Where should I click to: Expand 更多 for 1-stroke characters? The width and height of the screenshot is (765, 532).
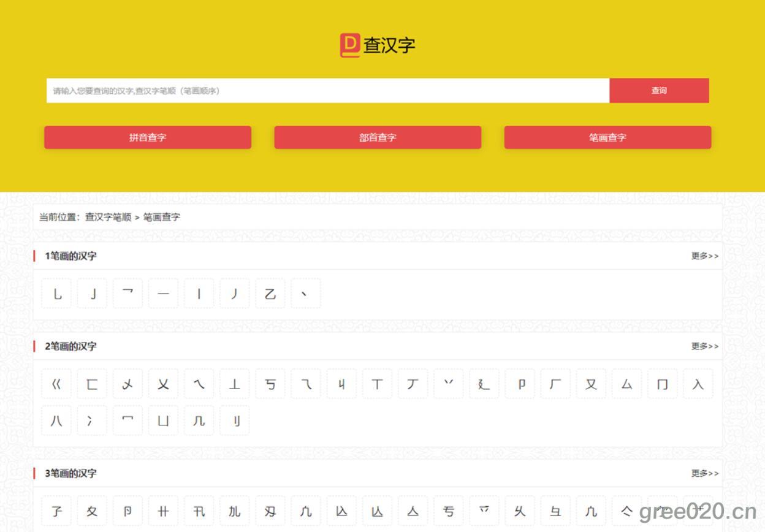[704, 256]
